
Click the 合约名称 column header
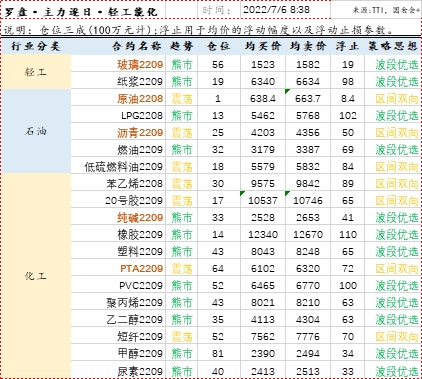click(118, 46)
